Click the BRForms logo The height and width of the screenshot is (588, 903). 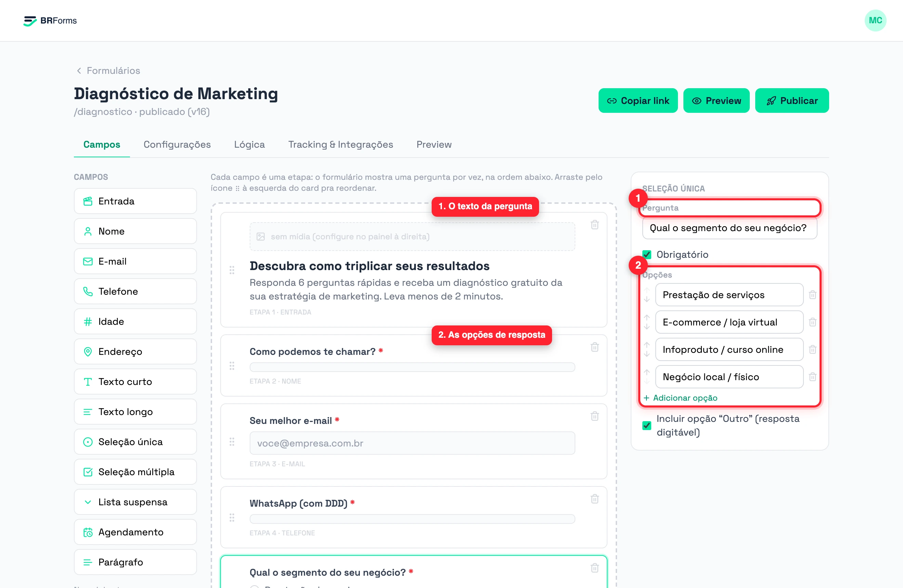point(50,21)
